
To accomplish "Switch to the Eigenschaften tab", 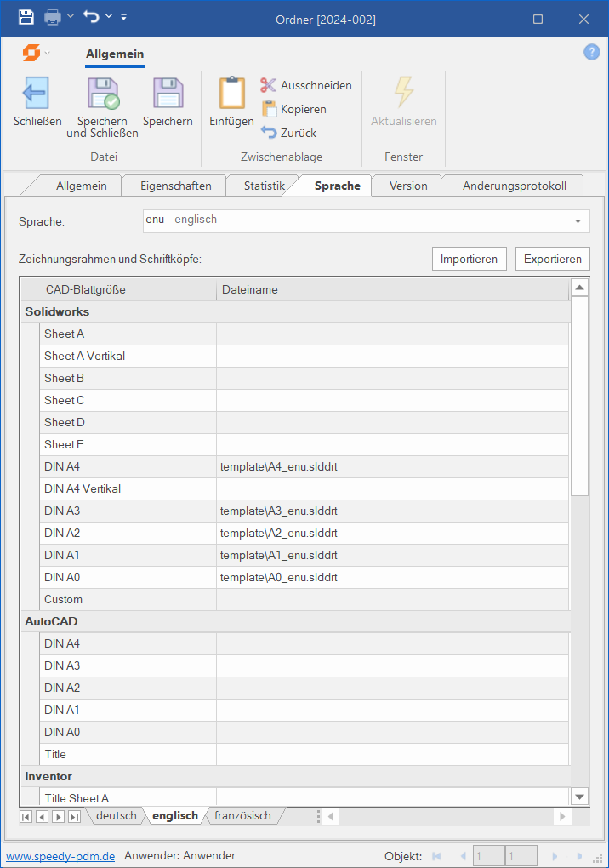I will click(x=176, y=186).
